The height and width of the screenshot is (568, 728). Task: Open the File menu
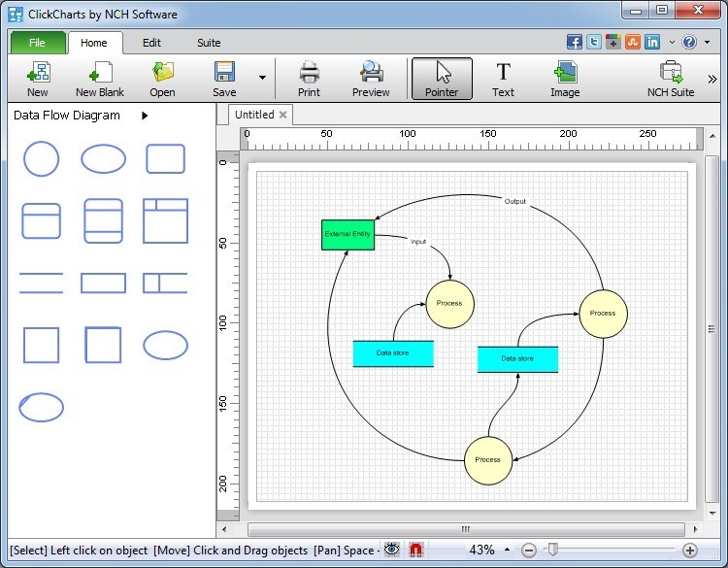point(38,43)
